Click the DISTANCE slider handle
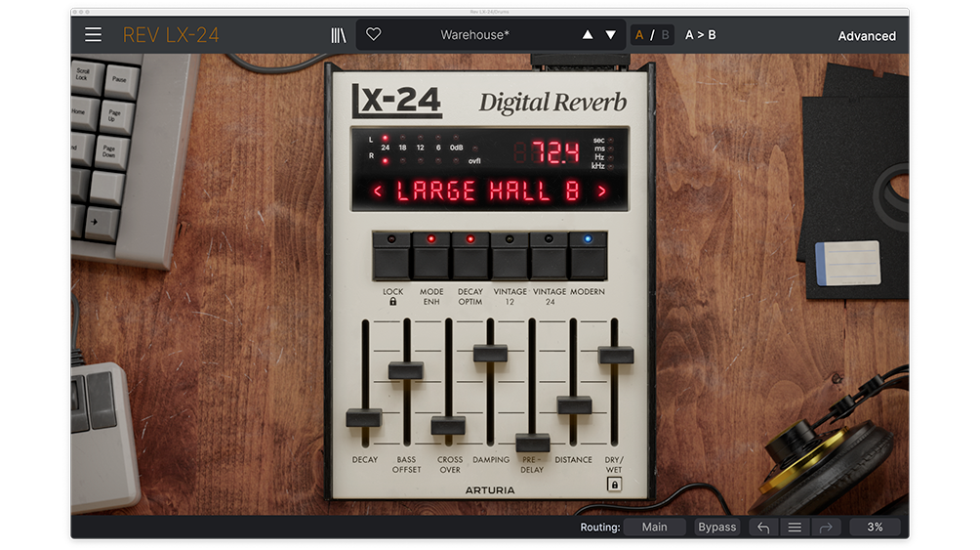Image resolution: width=980 pixels, height=550 pixels. (x=574, y=404)
